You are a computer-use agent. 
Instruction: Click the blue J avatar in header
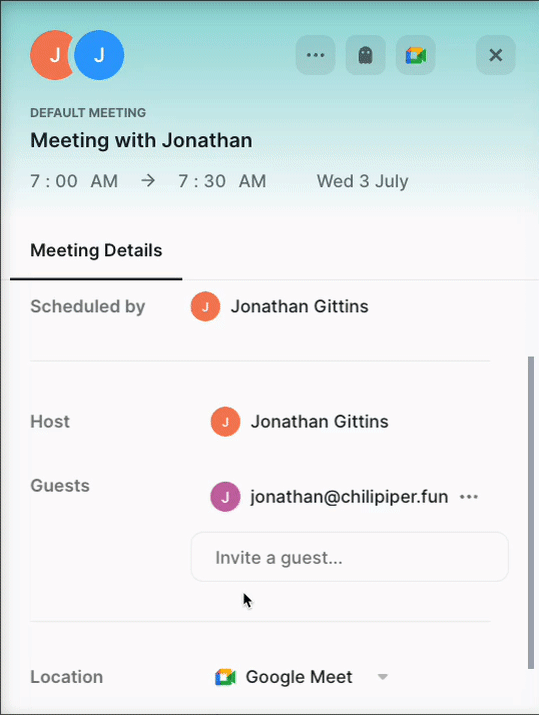99,55
